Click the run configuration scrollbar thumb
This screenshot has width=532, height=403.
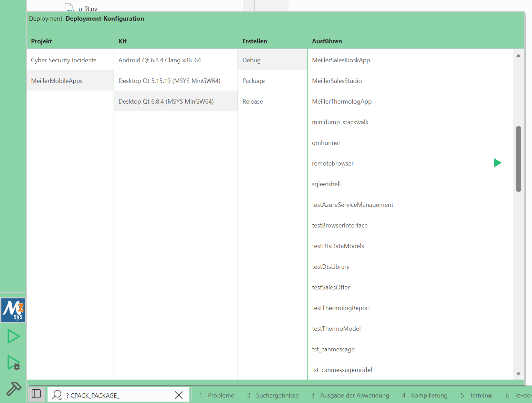pyautogui.click(x=518, y=158)
